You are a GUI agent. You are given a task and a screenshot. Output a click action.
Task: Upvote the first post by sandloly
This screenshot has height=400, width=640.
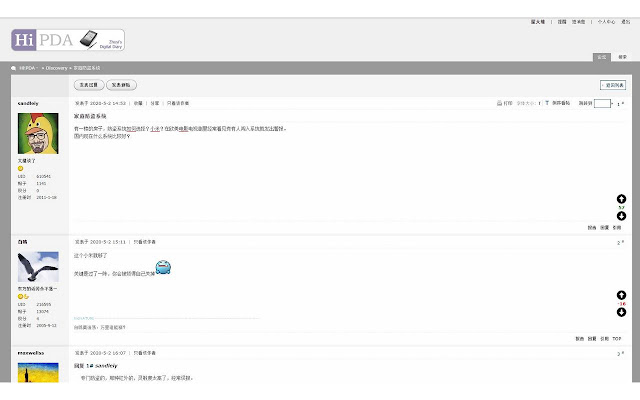(621, 199)
